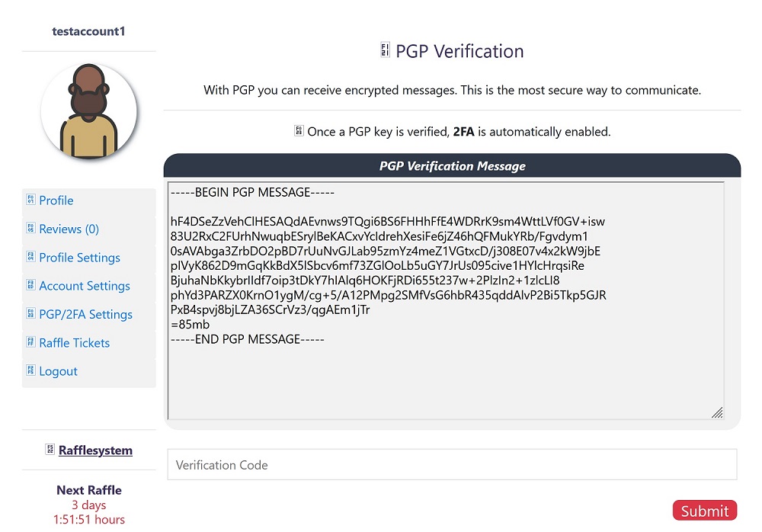Submit the verification code

[704, 510]
